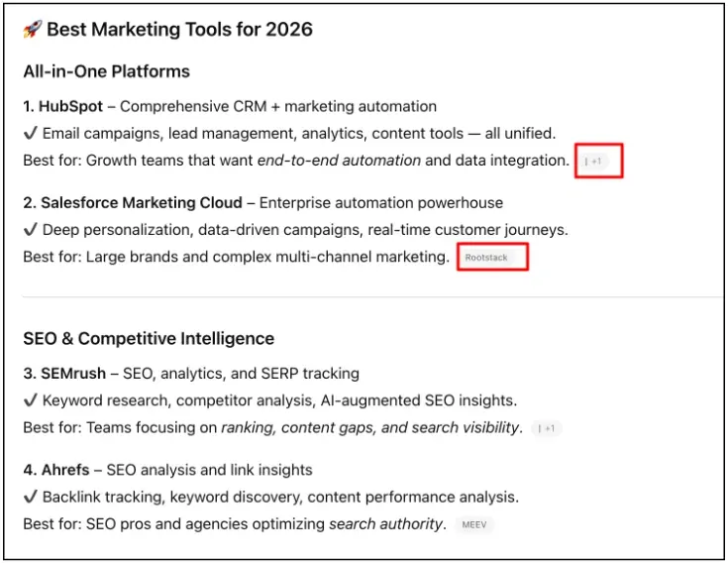Click the italic "search authority" text
728x563 pixels.
[386, 524]
